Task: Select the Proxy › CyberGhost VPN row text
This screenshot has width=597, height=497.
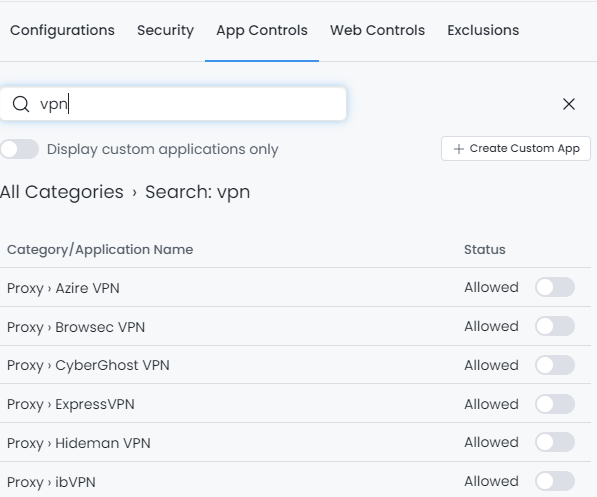Action: point(88,366)
